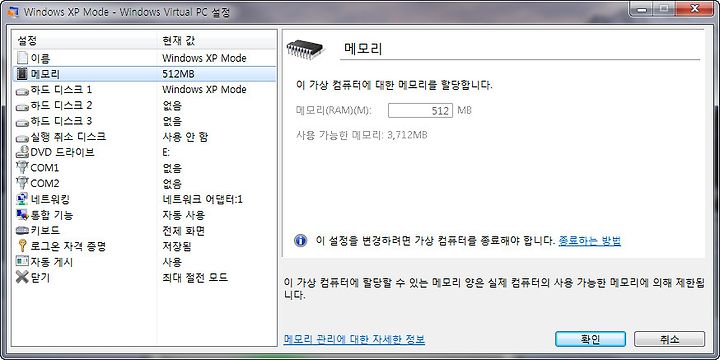Click the value 사용 안 함

click(185, 137)
